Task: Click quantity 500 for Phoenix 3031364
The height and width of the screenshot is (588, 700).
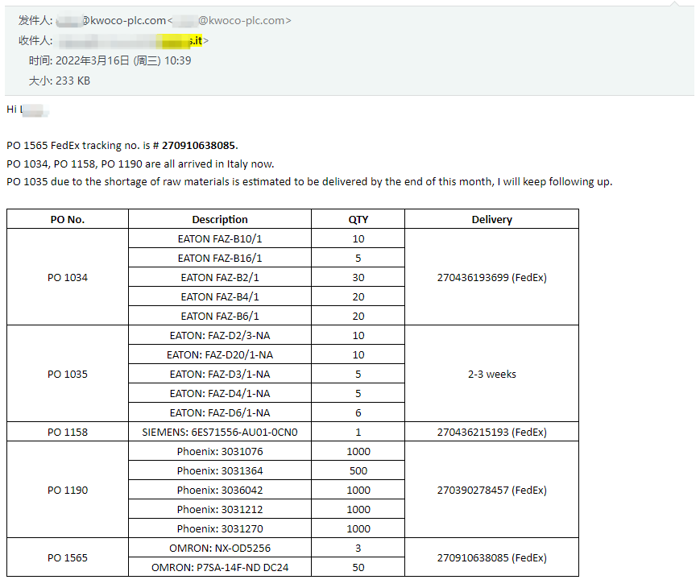Action: coord(358,471)
